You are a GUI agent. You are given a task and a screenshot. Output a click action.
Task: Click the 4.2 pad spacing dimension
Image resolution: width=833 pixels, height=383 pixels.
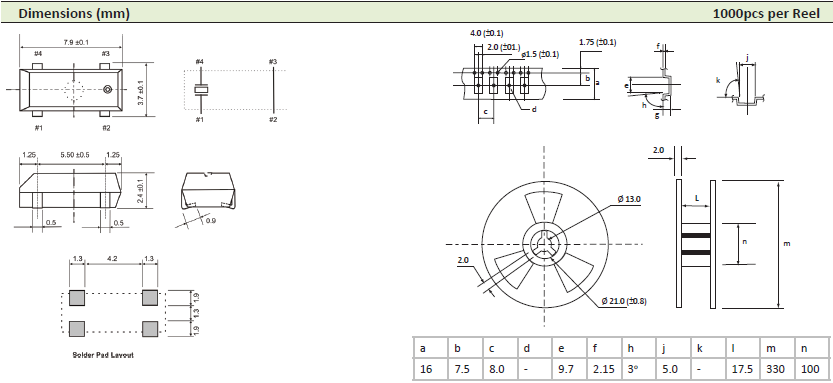point(112,259)
